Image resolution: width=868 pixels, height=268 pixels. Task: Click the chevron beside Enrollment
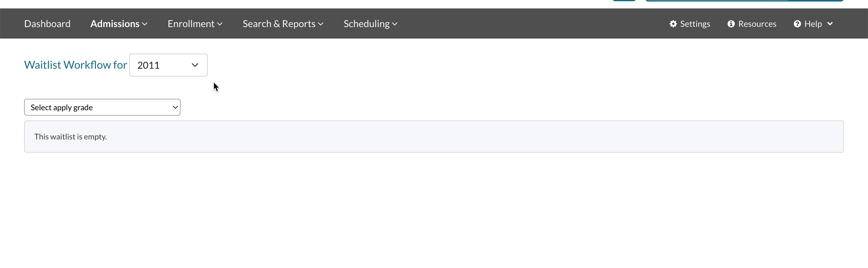[220, 24]
